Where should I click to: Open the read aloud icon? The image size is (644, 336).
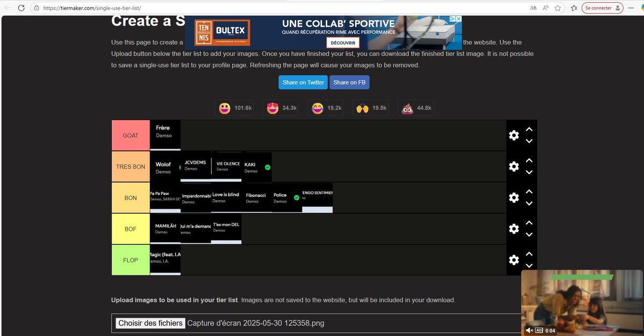pos(546,8)
